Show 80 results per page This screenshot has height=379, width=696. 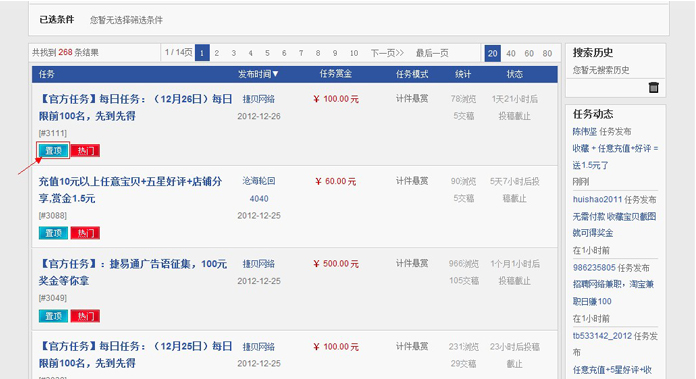[x=547, y=53]
